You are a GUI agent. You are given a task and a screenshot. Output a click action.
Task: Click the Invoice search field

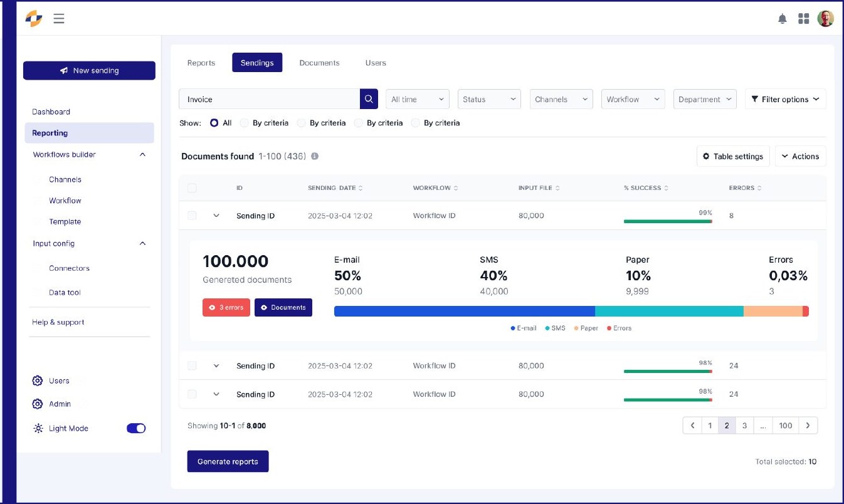pyautogui.click(x=269, y=99)
